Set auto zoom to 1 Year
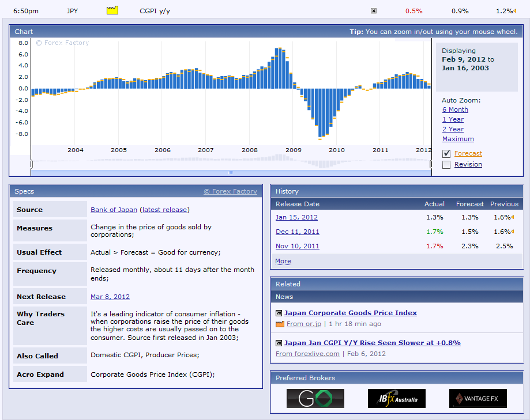Image resolution: width=530 pixels, height=420 pixels. 453,119
